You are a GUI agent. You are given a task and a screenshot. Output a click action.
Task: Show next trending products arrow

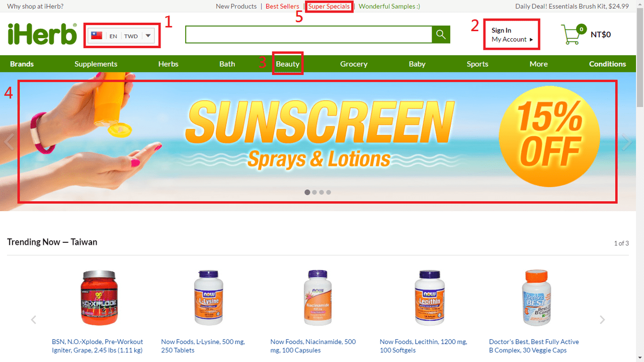tap(602, 319)
